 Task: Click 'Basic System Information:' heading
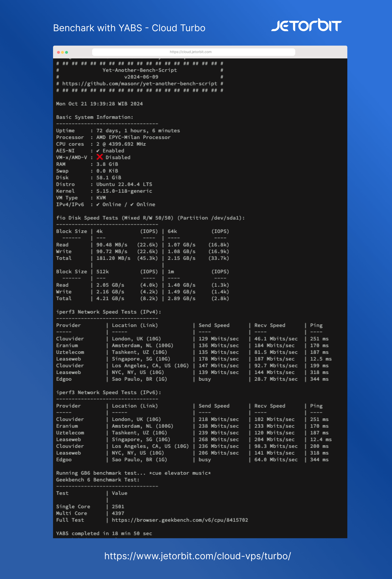(95, 117)
